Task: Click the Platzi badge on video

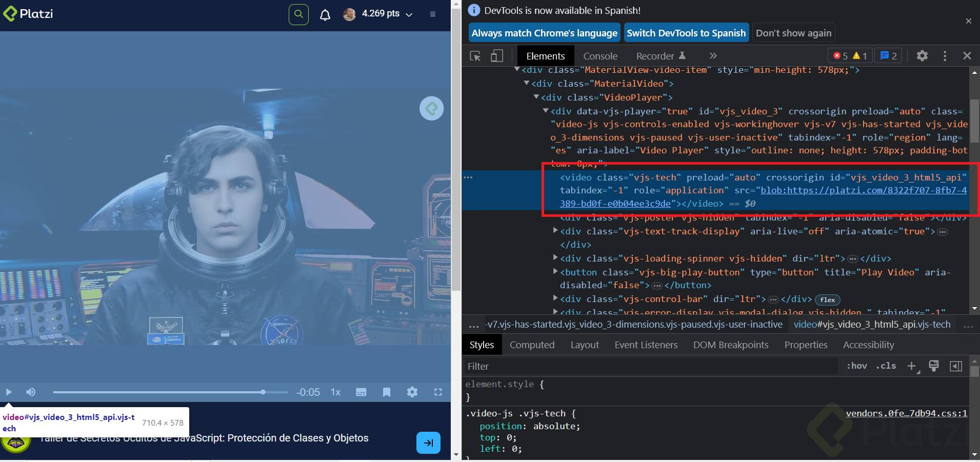Action: click(432, 109)
